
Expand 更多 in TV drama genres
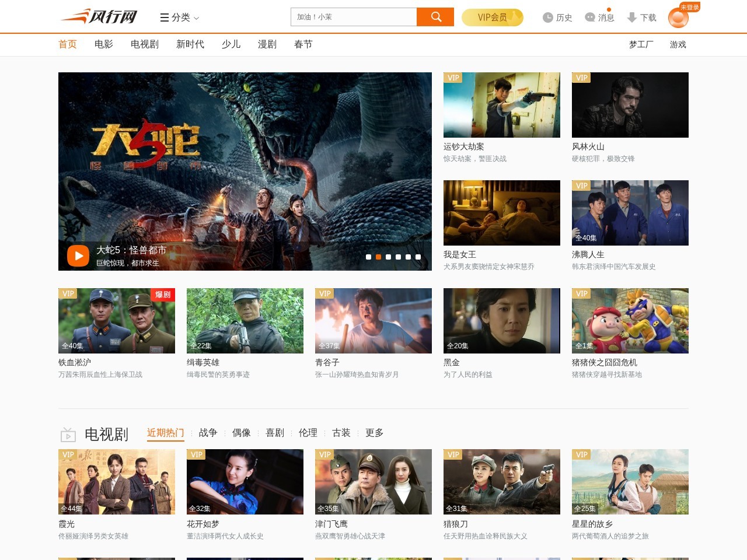[x=374, y=433]
